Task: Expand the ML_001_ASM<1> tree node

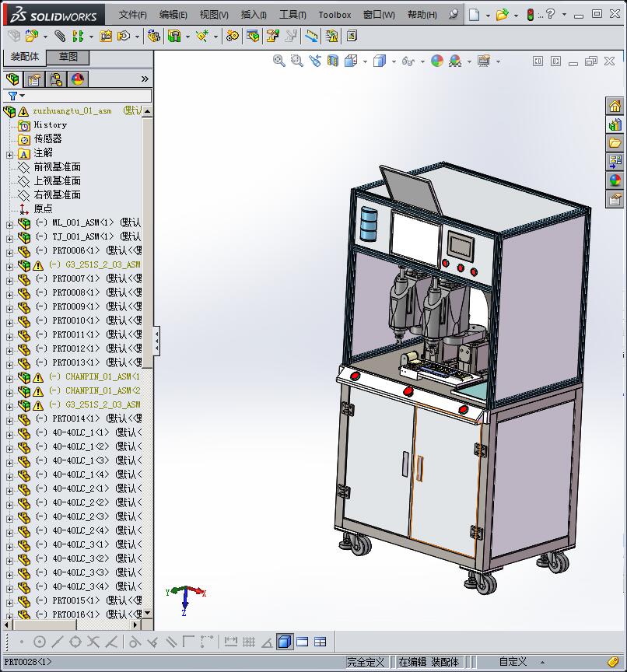Action: (9, 225)
